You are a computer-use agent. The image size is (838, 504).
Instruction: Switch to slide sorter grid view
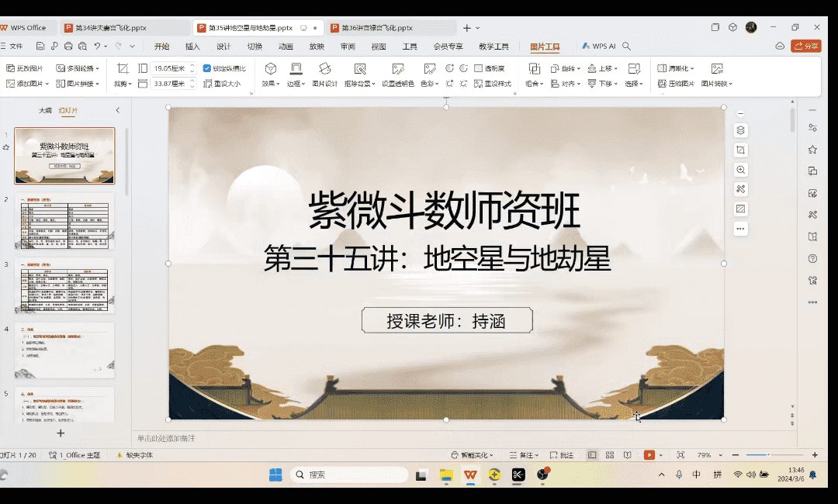point(609,455)
